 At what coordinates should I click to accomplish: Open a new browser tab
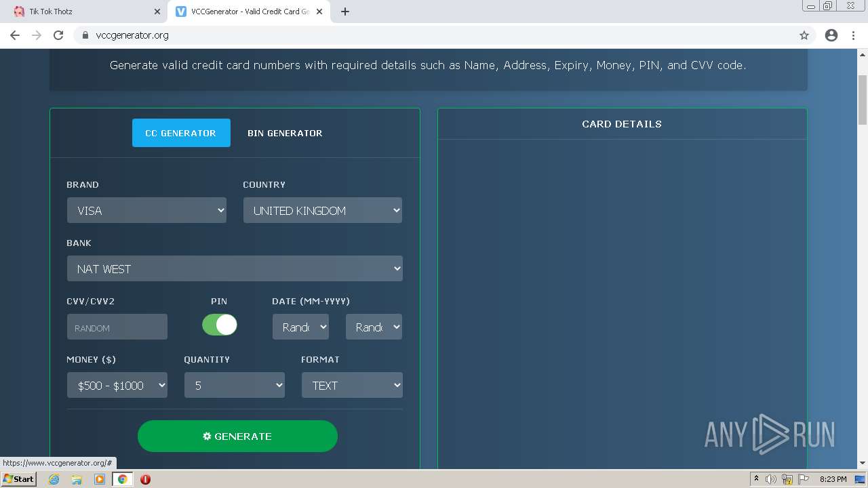[344, 12]
